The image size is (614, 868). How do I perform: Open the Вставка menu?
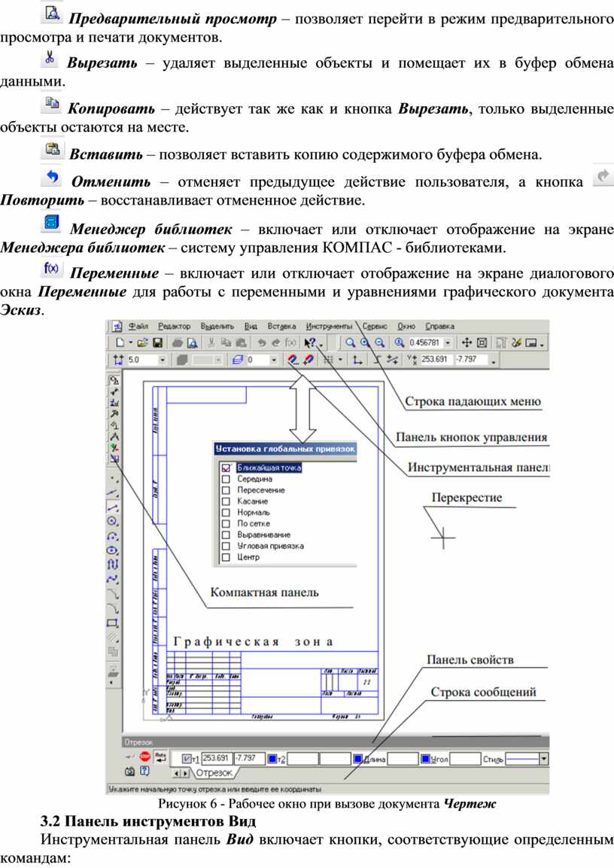[281, 327]
